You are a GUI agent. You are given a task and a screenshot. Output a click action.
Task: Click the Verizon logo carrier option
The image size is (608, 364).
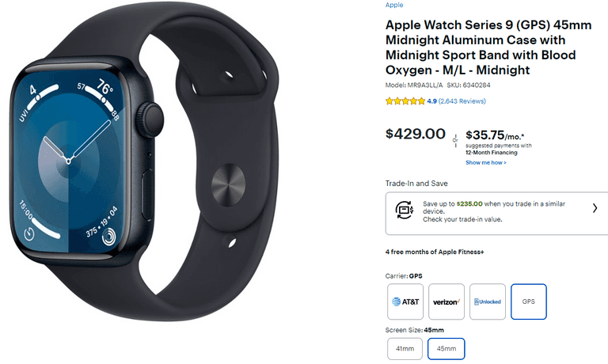tap(446, 301)
